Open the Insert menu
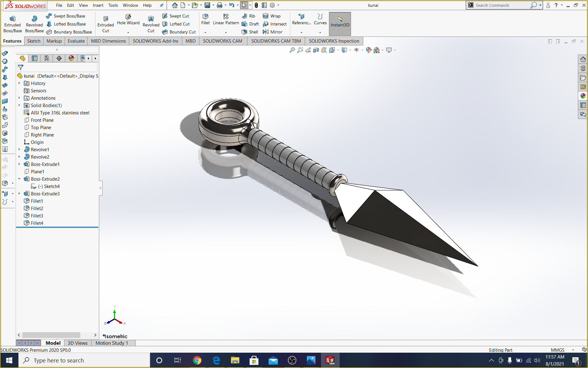 [98, 5]
